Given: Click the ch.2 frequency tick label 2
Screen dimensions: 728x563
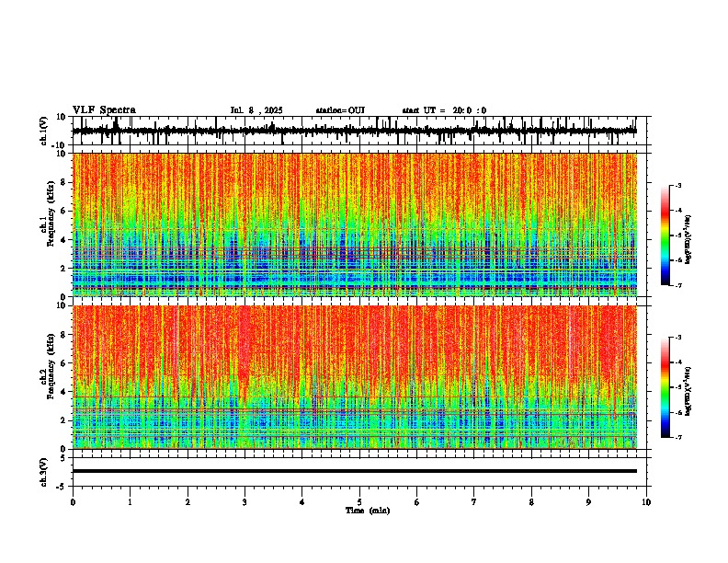Looking at the screenshot, I should point(64,420).
